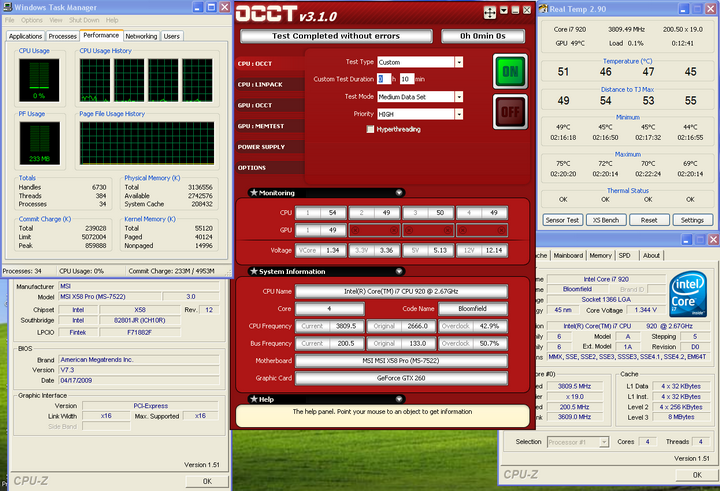Screen dimensions: 720x491
Task: Click the Real Temp title bar icon
Action: tap(543, 8)
